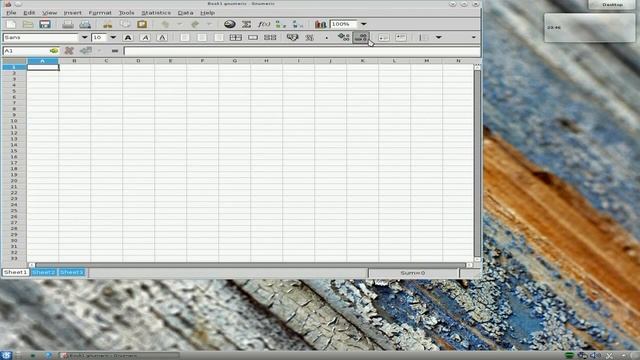The height and width of the screenshot is (360, 640).
Task: Click the Redo arrow icon
Action: coord(195,24)
